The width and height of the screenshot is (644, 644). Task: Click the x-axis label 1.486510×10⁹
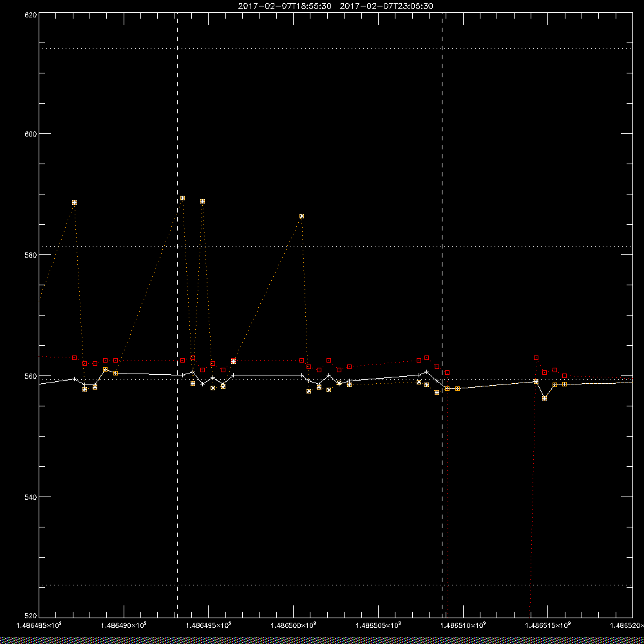click(463, 625)
